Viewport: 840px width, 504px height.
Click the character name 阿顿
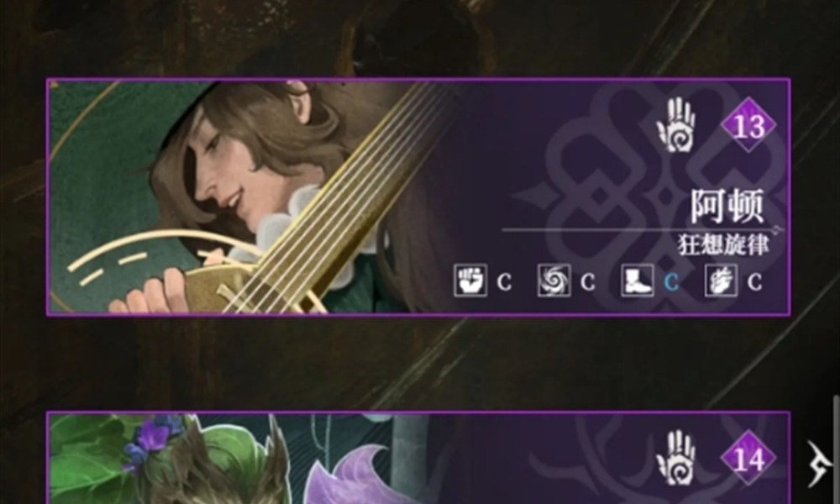[x=727, y=206]
